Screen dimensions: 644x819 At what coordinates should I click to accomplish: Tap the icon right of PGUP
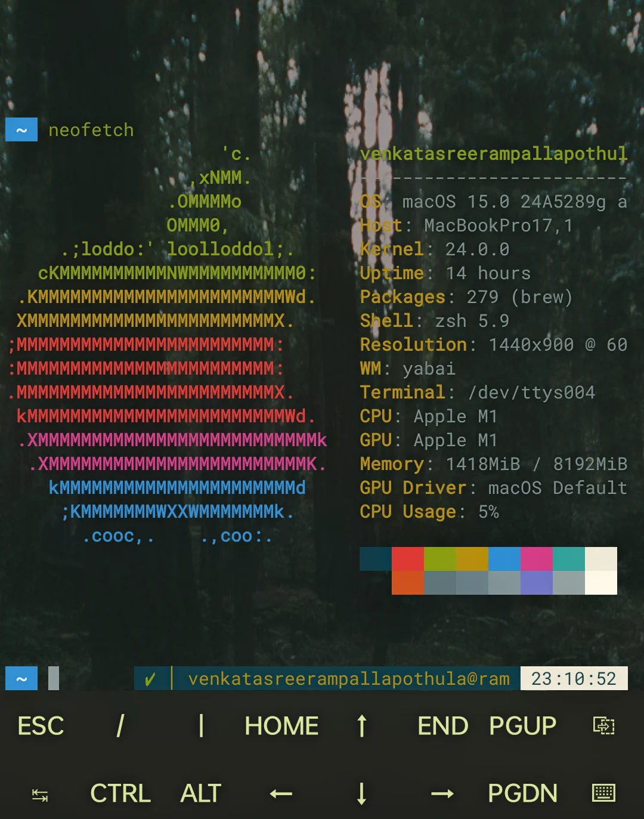[603, 725]
